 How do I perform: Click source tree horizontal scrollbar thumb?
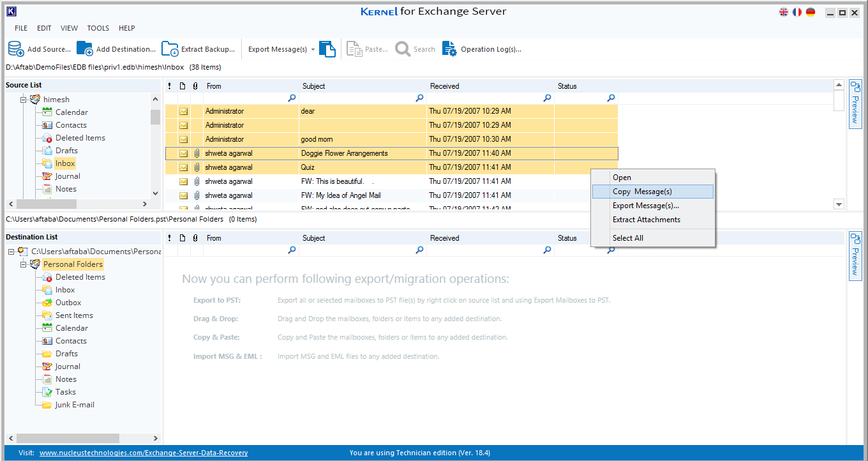[x=47, y=204]
